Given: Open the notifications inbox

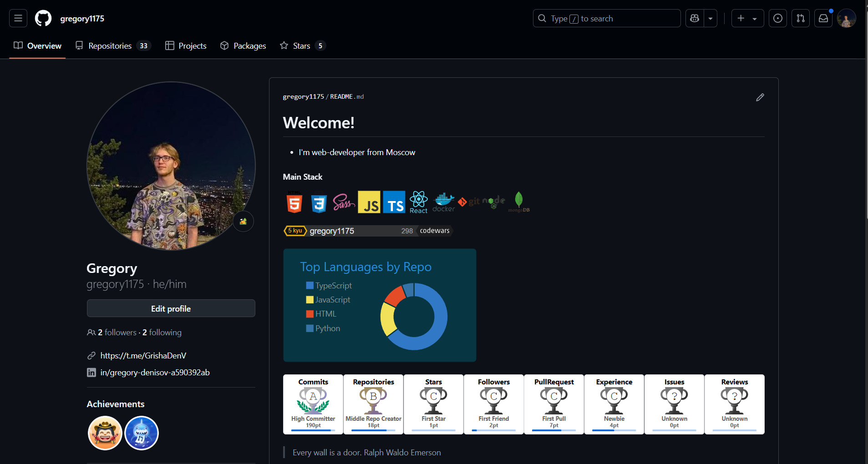Looking at the screenshot, I should (823, 18).
